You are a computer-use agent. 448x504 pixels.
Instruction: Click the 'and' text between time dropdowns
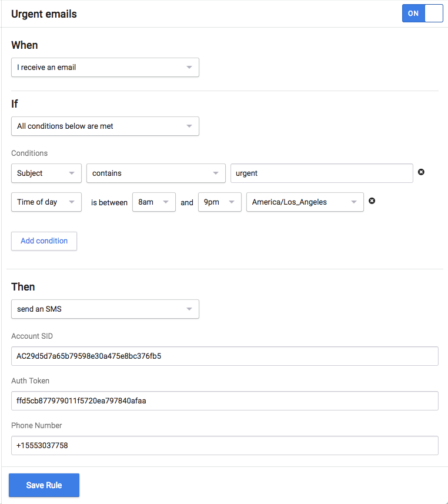[187, 202]
